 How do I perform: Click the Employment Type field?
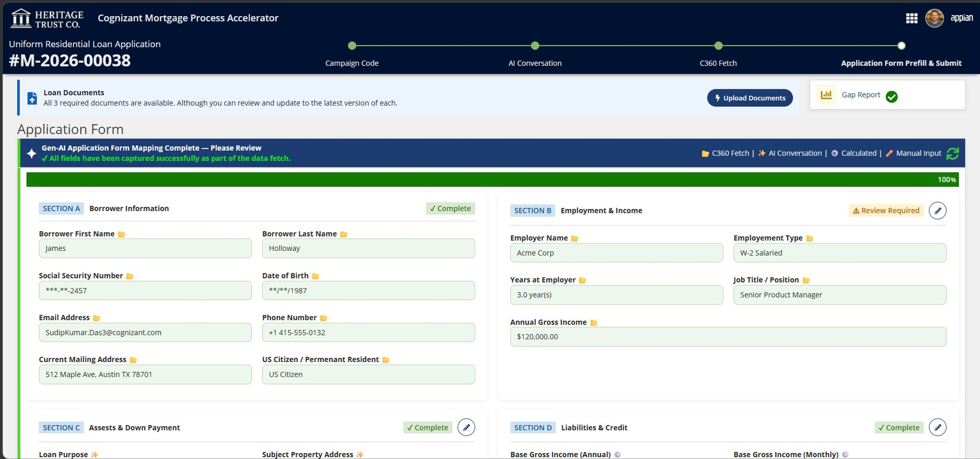coord(840,253)
